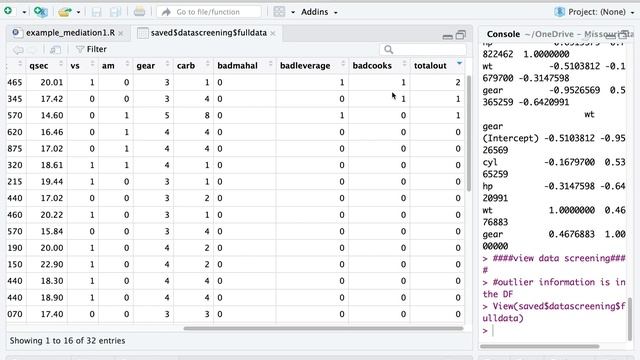Close the saved$datascreening$fulldata tab
The width and height of the screenshot is (640, 360).
(x=273, y=33)
